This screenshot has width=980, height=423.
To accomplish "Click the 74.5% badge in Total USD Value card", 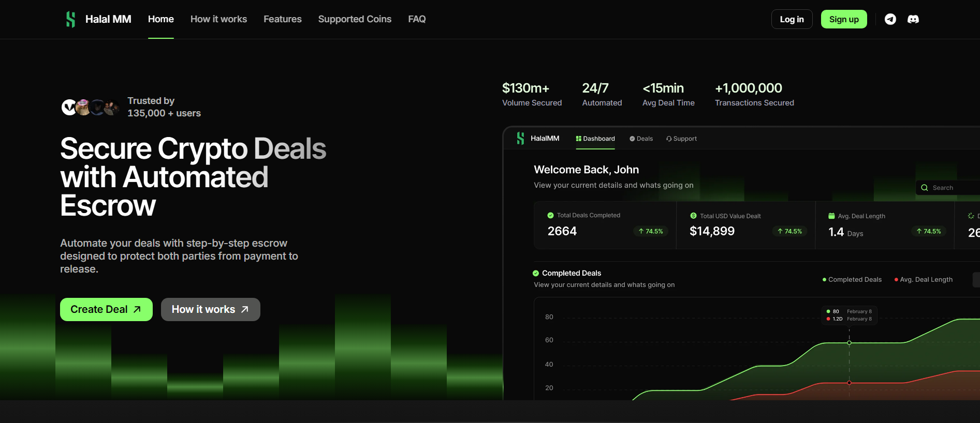I will click(789, 231).
